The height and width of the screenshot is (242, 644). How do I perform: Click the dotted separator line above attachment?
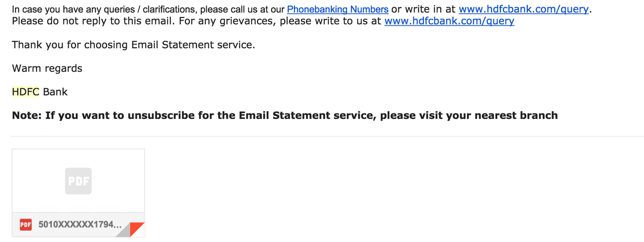[x=322, y=137]
